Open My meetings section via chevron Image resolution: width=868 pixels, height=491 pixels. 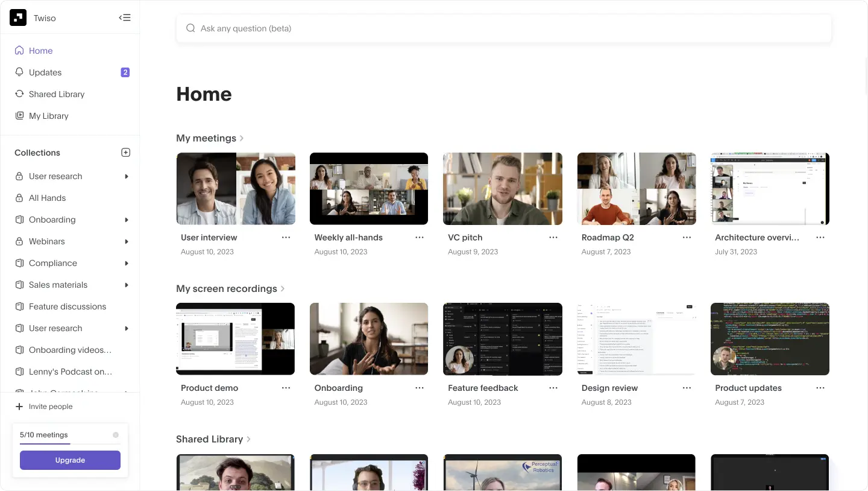click(242, 138)
